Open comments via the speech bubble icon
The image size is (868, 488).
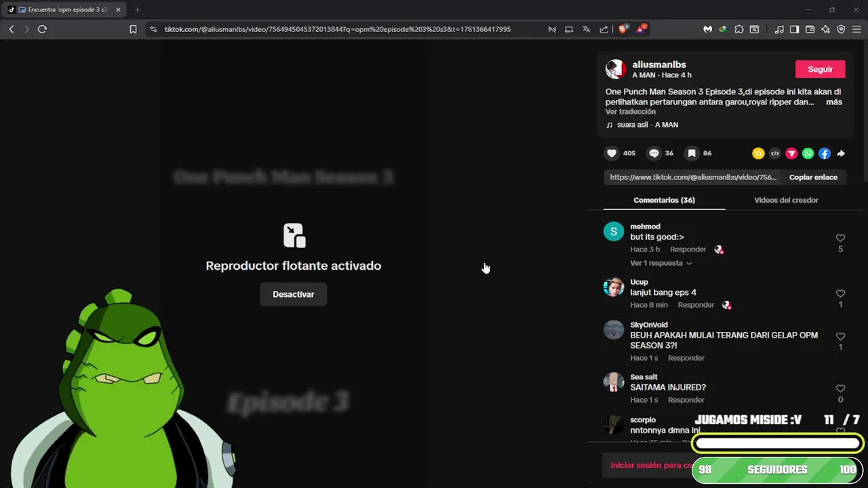pos(654,153)
